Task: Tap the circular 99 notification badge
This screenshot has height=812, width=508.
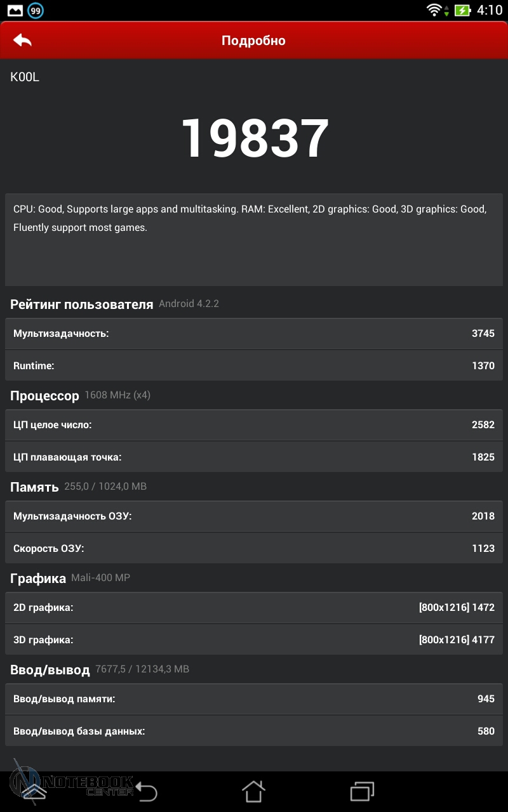Action: click(36, 10)
